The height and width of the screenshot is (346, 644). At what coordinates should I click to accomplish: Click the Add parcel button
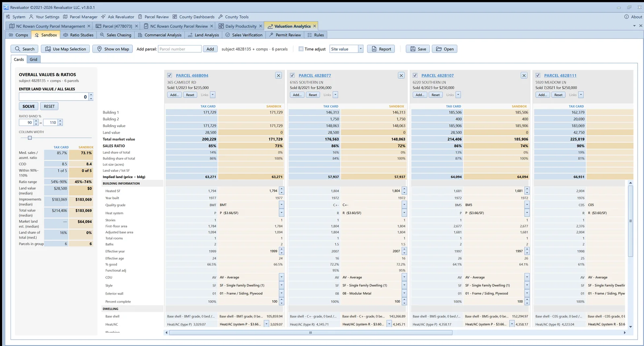tap(210, 49)
